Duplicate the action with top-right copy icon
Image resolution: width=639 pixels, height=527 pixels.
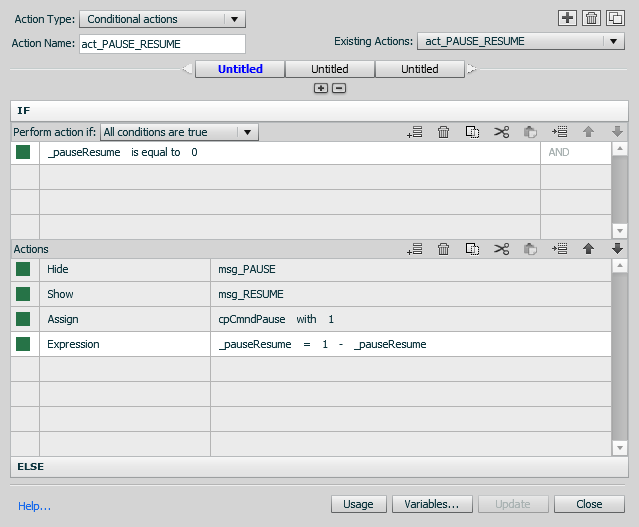pyautogui.click(x=615, y=18)
